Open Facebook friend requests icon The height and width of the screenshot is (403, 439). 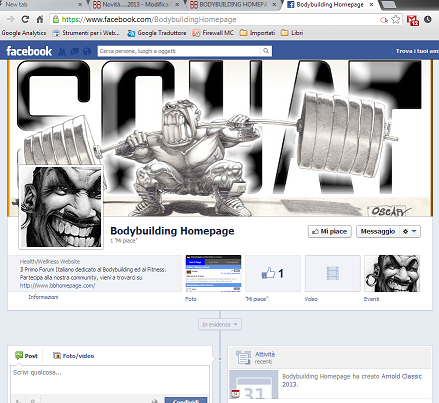pos(62,51)
